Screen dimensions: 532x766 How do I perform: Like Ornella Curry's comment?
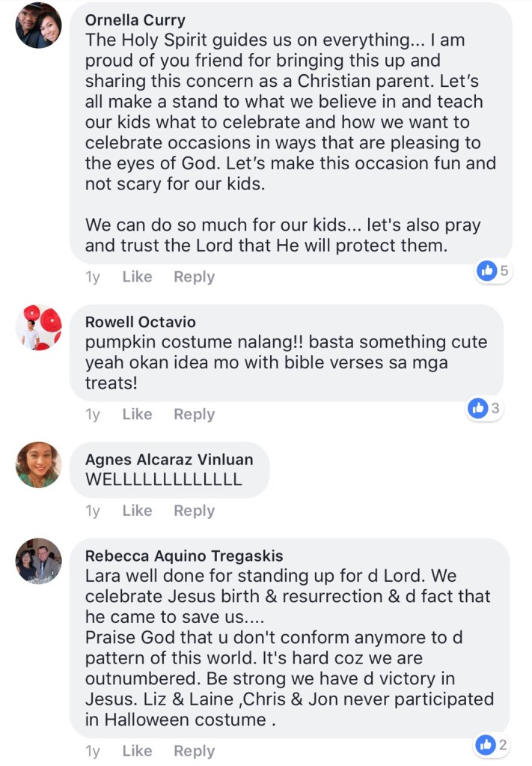[x=137, y=277]
